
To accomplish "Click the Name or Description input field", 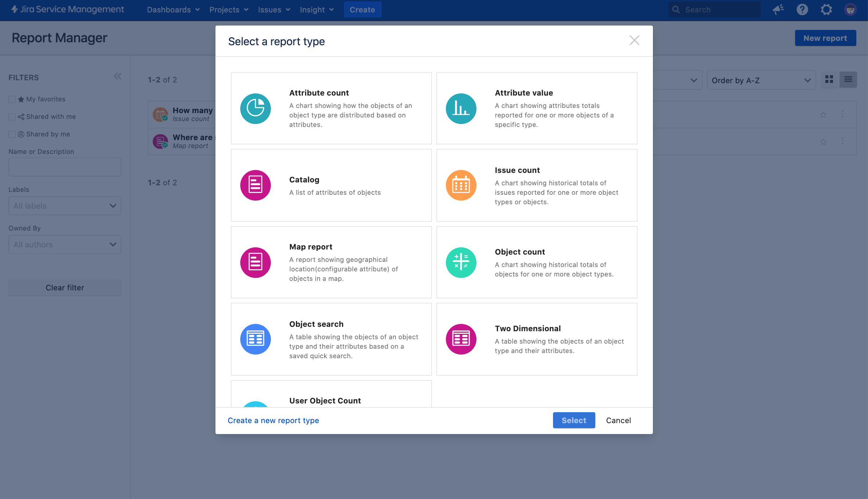I will point(65,167).
